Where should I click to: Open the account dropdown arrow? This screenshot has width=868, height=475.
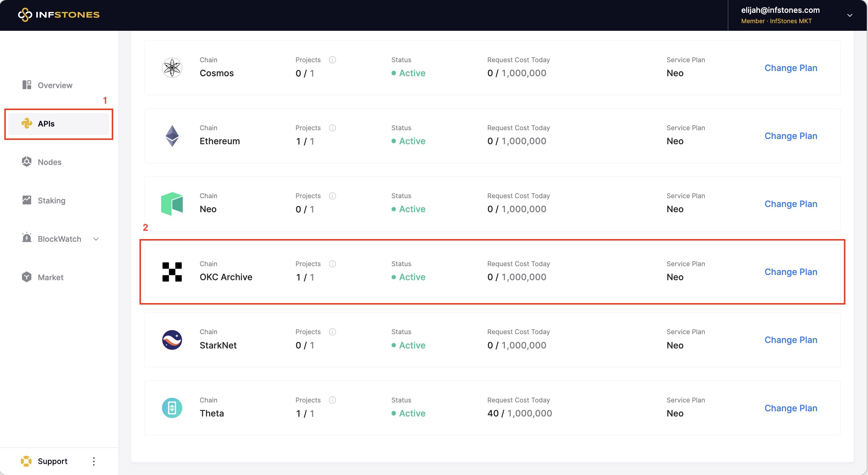[849, 15]
